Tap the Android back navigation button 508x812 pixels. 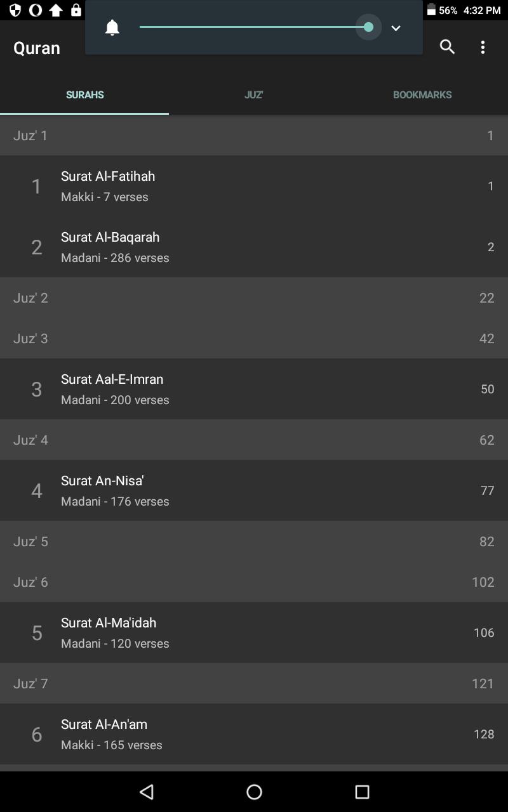click(x=147, y=791)
